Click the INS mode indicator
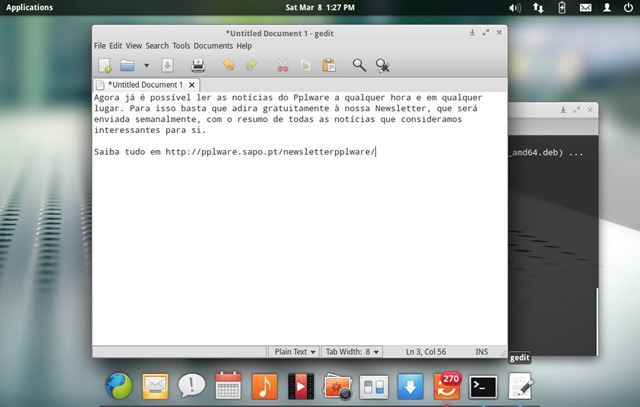640x407 pixels. [481, 352]
